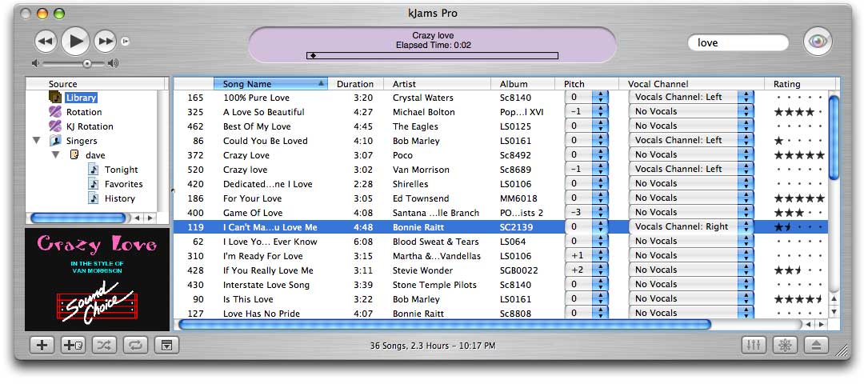Click the Shirelles artist cell

410,184
